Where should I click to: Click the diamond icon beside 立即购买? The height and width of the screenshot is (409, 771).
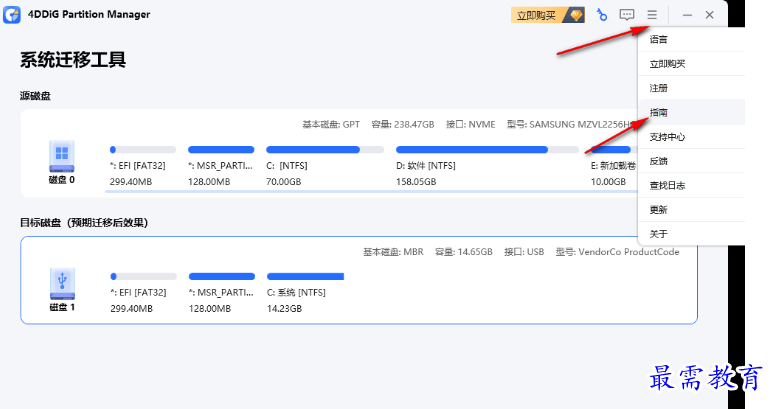tap(575, 15)
